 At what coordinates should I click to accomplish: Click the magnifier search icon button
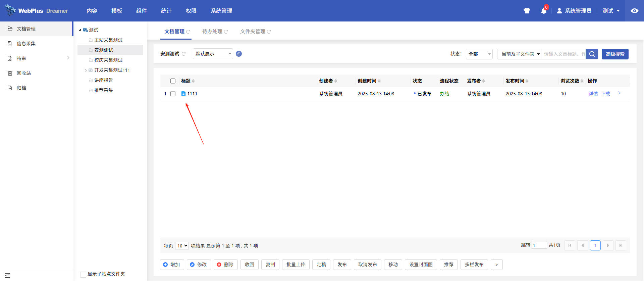click(x=592, y=54)
